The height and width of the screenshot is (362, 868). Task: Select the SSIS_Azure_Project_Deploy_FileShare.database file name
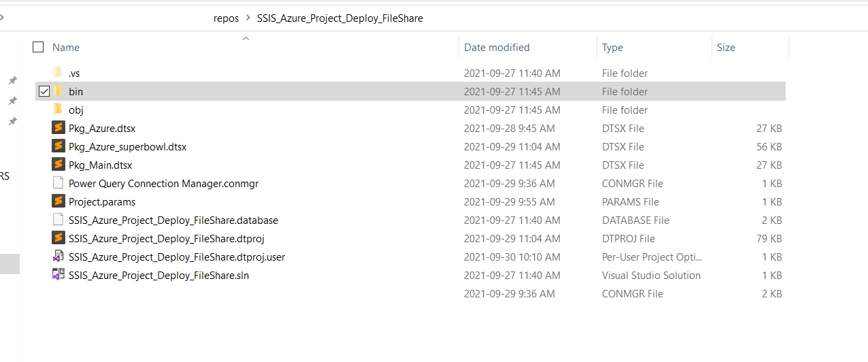coord(173,220)
